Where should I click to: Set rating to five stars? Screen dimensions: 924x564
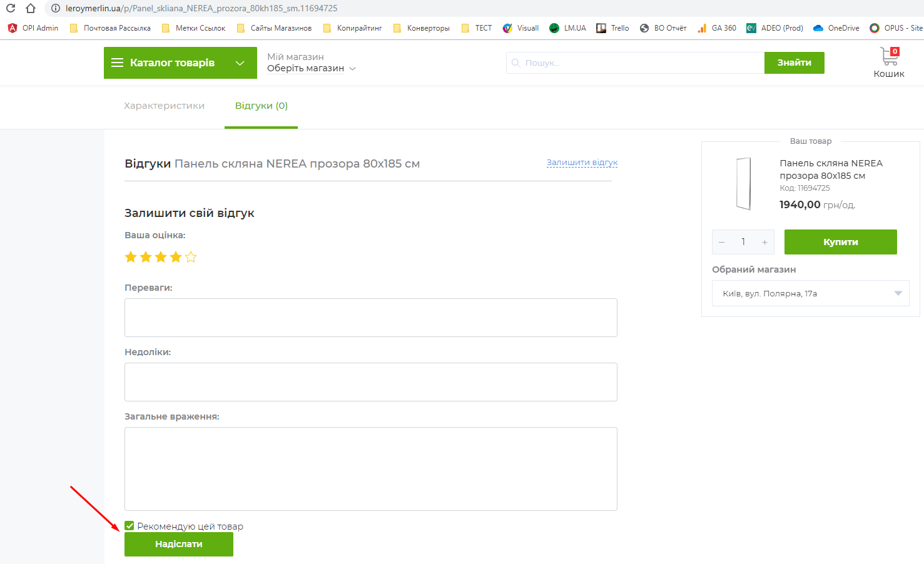[x=191, y=257]
